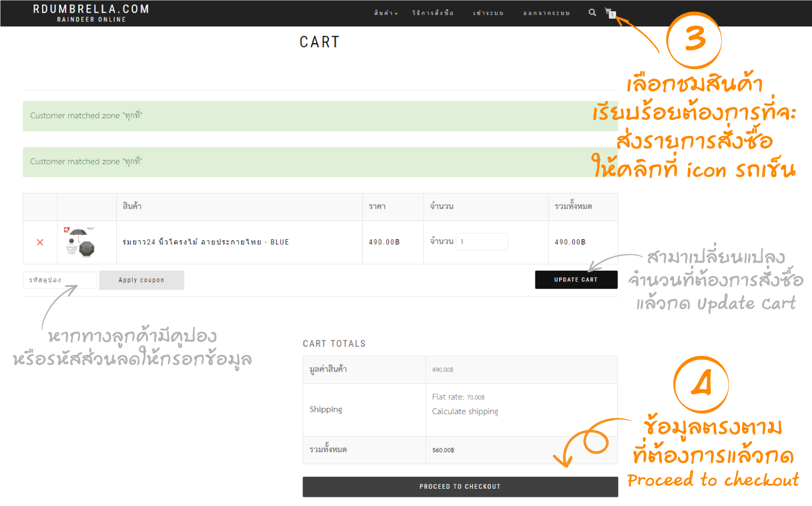
Task: Expand the สินค้า dropdown menu
Action: pos(386,13)
